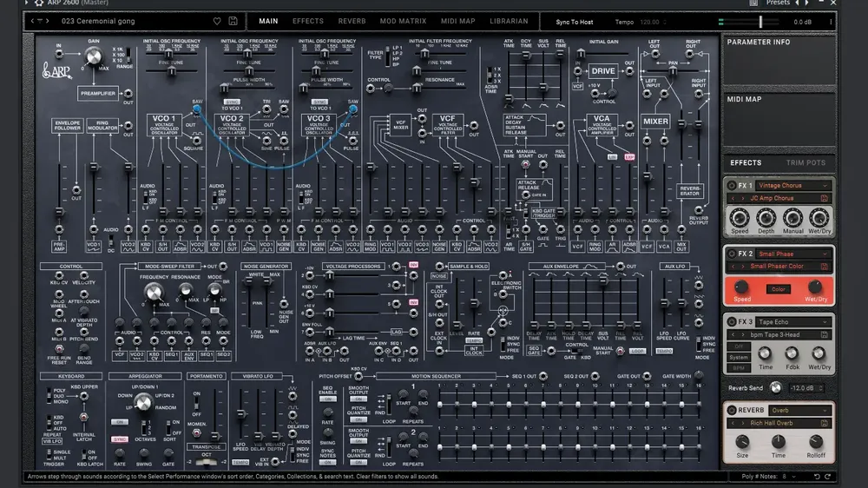Favorite the preset with the heart icon
The height and width of the screenshot is (488, 868).
(217, 21)
